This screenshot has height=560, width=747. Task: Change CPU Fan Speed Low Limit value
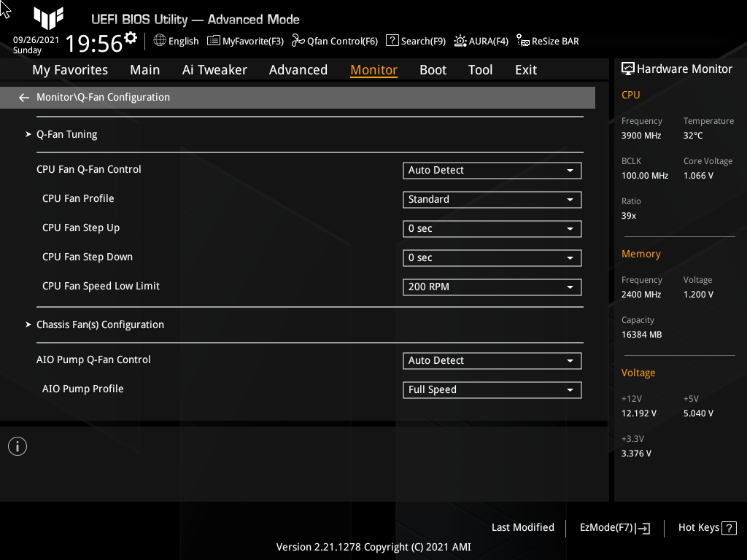tap(492, 287)
